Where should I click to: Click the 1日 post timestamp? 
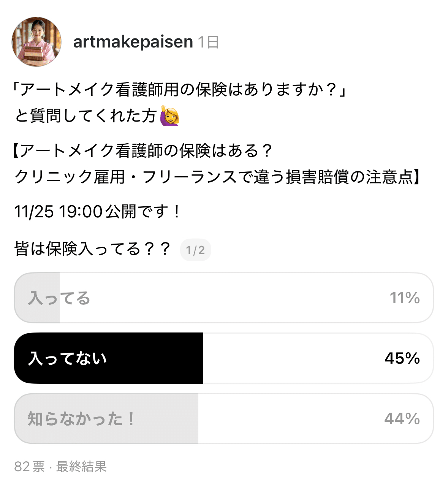coord(209,42)
